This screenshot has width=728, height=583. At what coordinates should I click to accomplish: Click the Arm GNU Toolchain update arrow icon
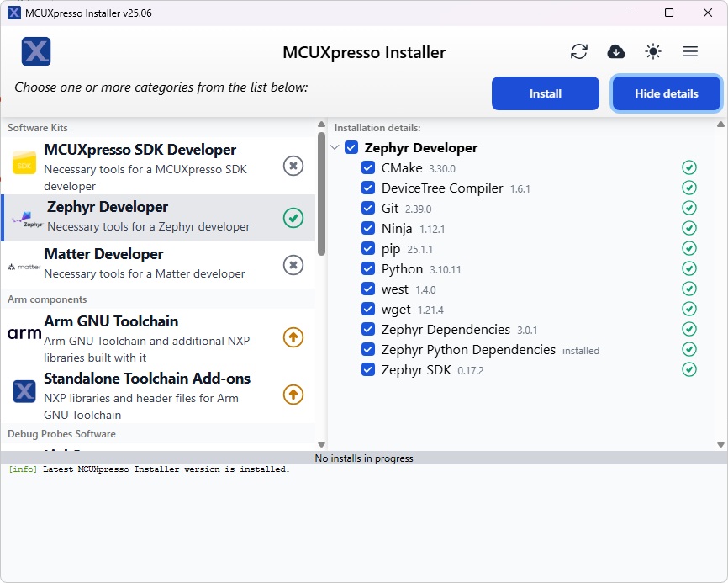293,337
